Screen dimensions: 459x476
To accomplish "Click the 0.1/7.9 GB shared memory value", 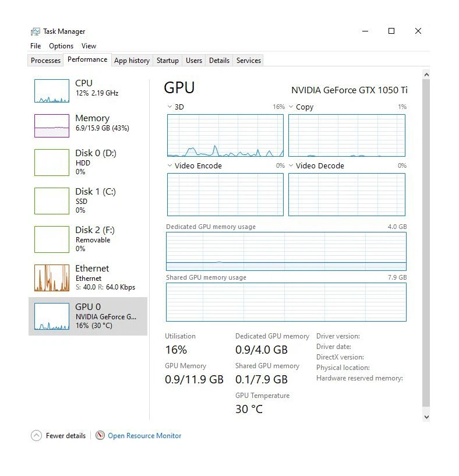I will point(262,379).
